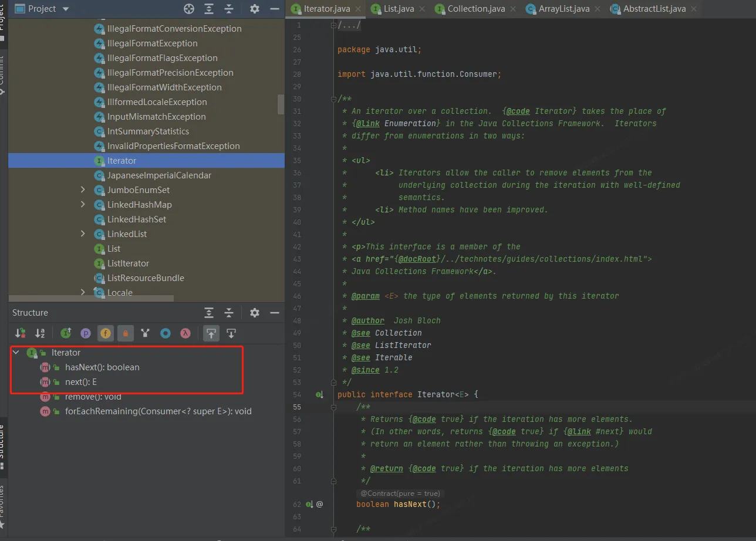
Task: Hide the Project tool window
Action: coord(275,9)
